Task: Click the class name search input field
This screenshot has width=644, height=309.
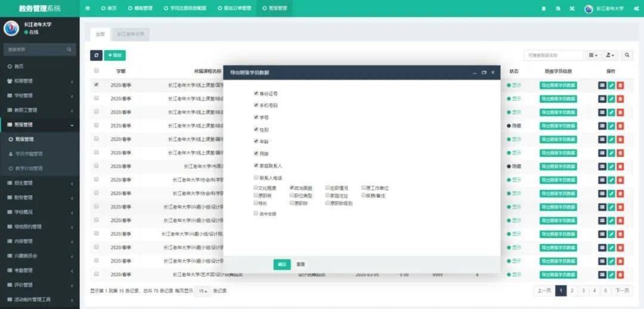Action: tap(553, 55)
